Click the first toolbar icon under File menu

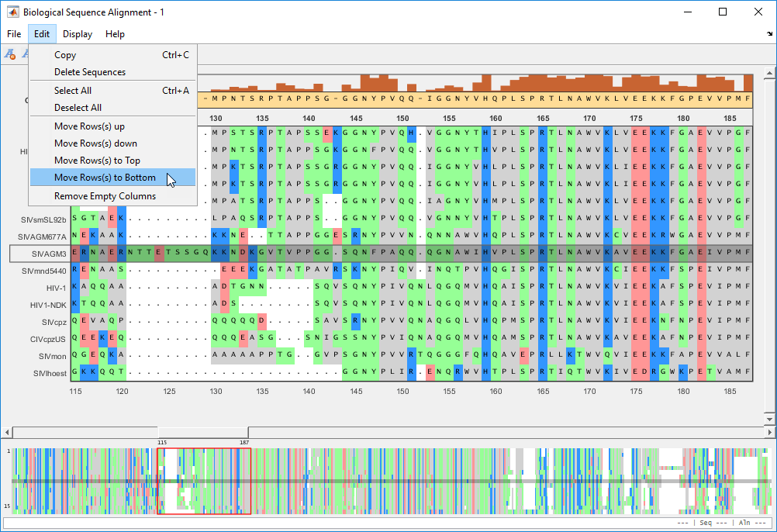click(10, 54)
